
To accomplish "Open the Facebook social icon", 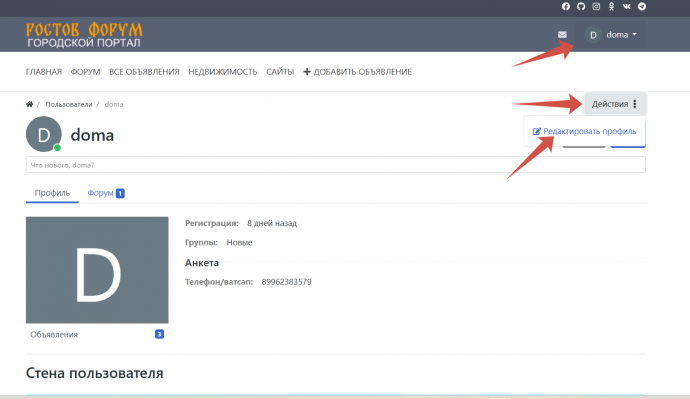I will (x=566, y=7).
